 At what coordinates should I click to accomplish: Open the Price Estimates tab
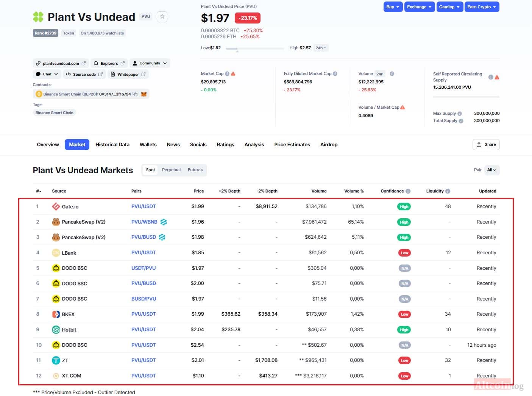tap(292, 144)
